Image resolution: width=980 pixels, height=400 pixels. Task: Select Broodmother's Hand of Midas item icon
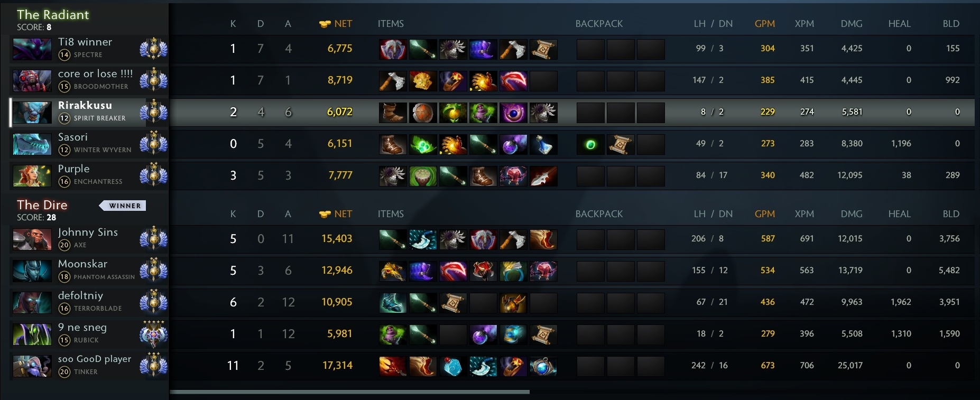pos(423,81)
